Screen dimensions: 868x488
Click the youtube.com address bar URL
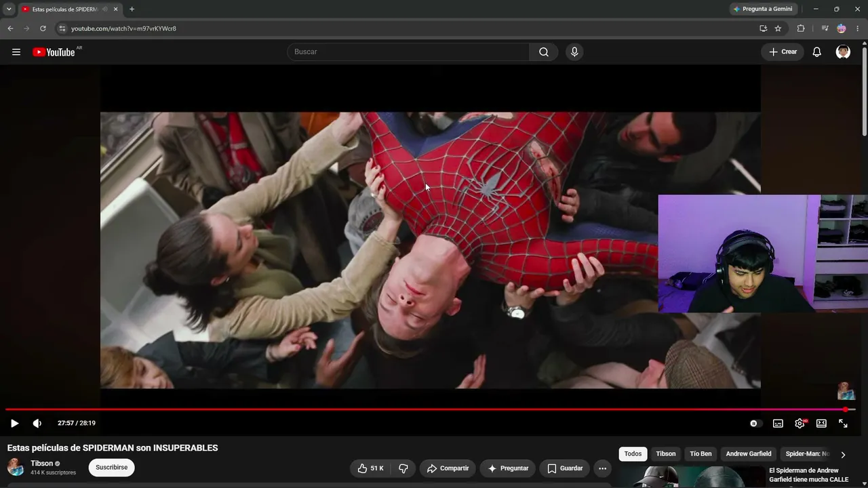click(123, 28)
